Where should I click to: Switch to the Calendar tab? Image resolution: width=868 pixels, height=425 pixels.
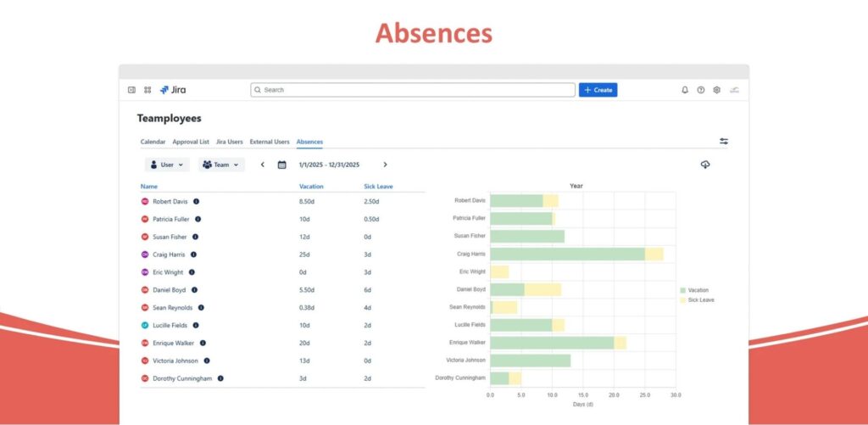click(x=153, y=142)
